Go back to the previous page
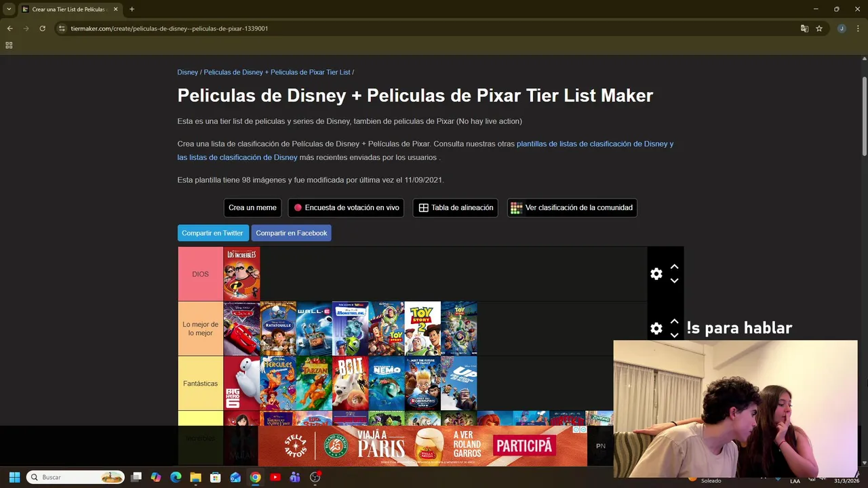The width and height of the screenshot is (868, 488). (x=9, y=28)
